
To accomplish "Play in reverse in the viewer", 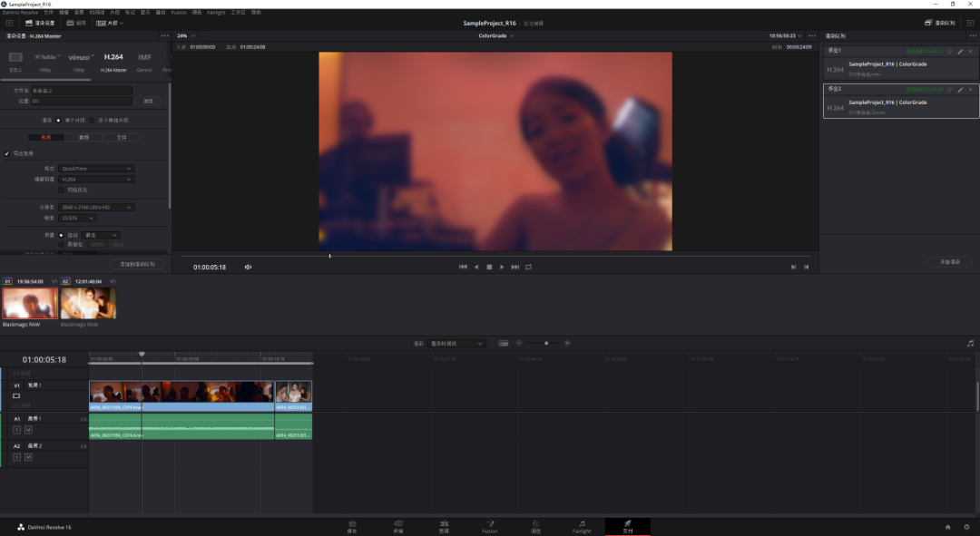I will coord(476,267).
